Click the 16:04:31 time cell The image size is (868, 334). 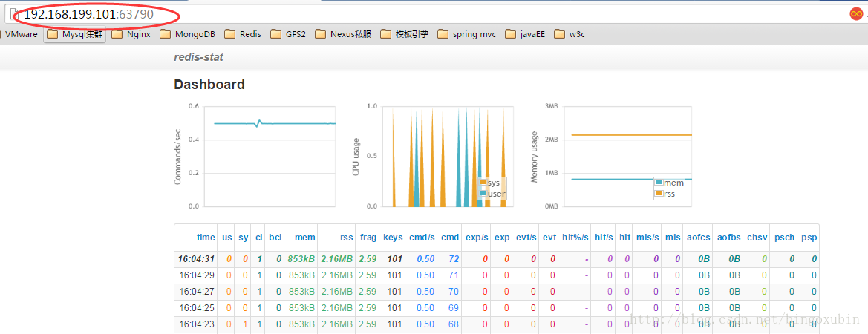point(196,259)
